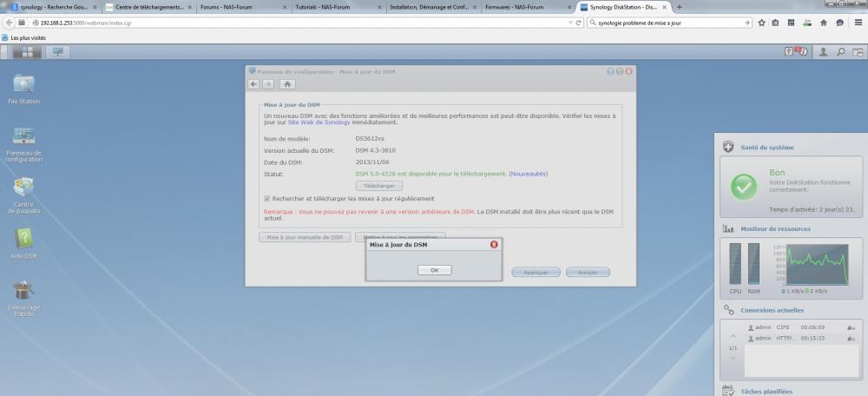Open the DSM Main Menu grid icon
This screenshot has width=868, height=396.
27,51
